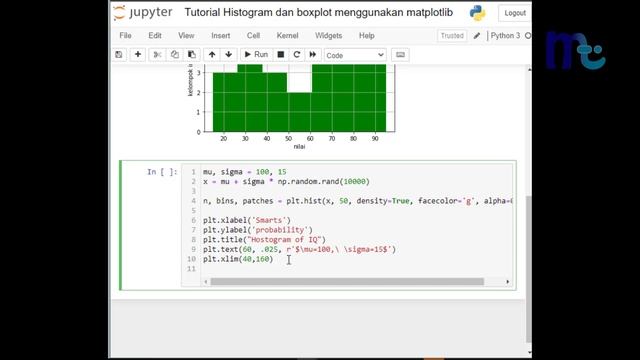This screenshot has height=360, width=640.
Task: Click the plt.ylabel('probability') line
Action: tap(258, 230)
